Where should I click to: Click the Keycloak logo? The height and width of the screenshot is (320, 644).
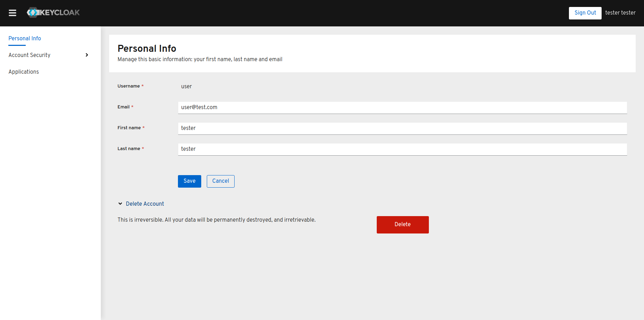[53, 13]
